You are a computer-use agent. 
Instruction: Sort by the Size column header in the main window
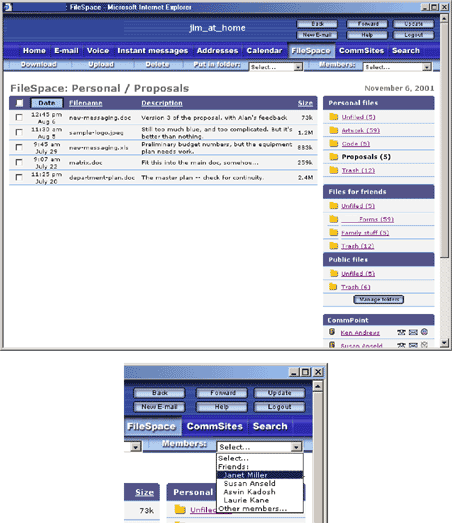pyautogui.click(x=305, y=103)
